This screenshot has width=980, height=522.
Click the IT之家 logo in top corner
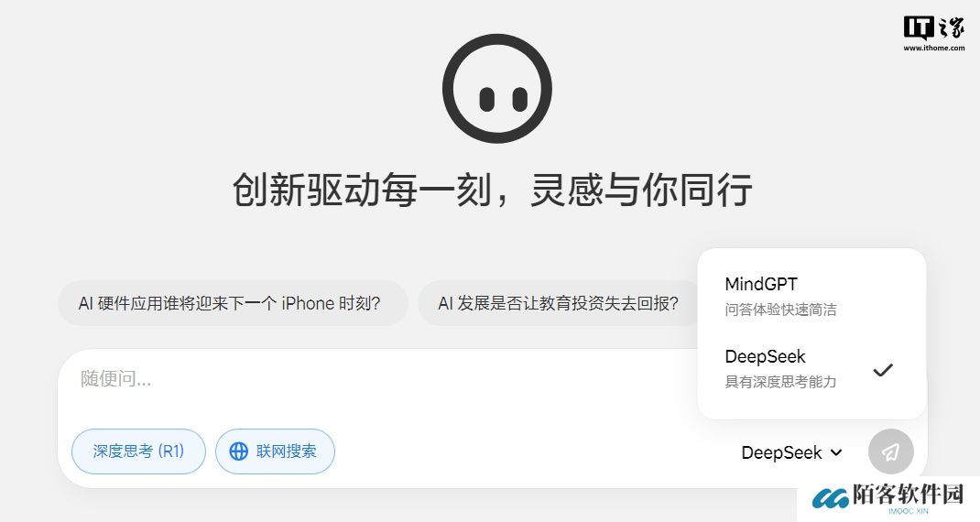(x=934, y=28)
